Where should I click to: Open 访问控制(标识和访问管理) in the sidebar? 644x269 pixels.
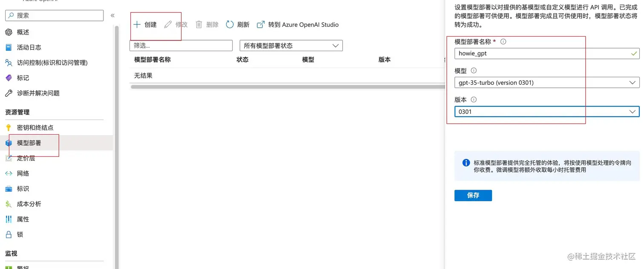point(52,63)
